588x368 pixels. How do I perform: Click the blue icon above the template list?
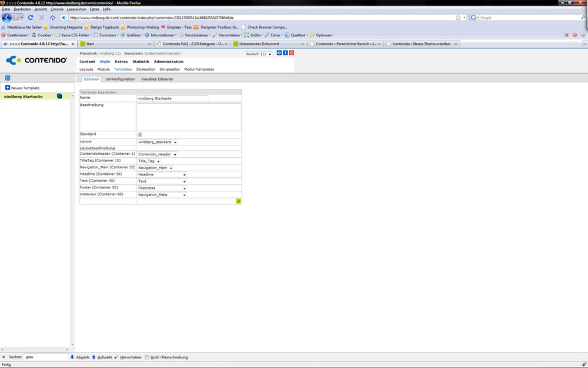pyautogui.click(x=8, y=78)
